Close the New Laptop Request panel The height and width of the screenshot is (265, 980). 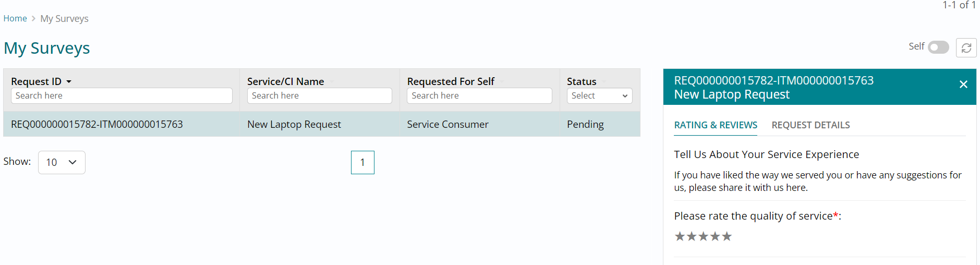pyautogui.click(x=963, y=85)
